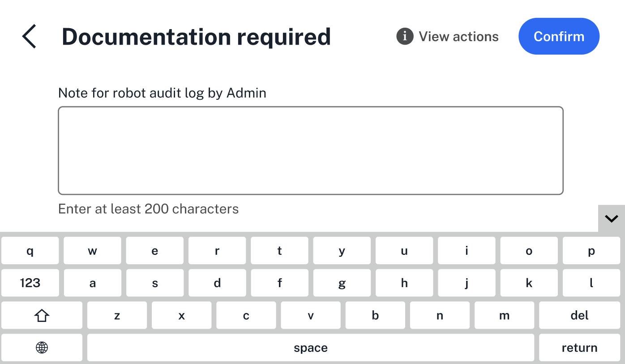Tap the r key
The width and height of the screenshot is (625, 364).
click(x=217, y=250)
